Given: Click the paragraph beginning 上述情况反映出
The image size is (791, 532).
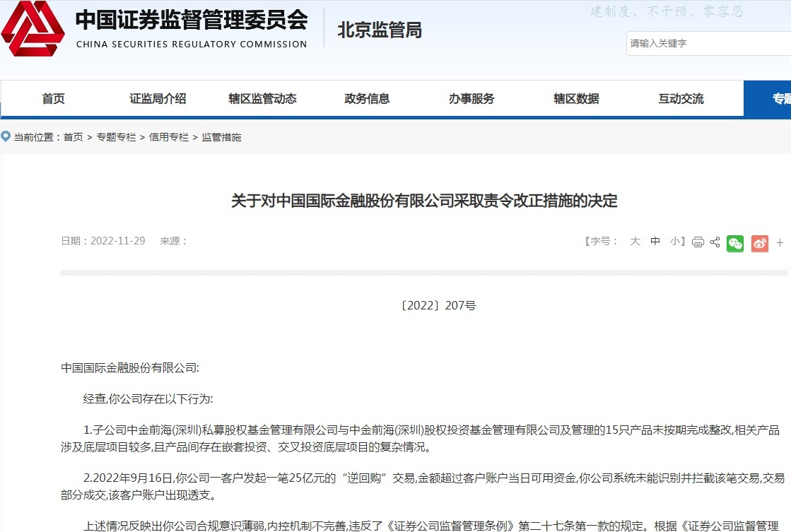Looking at the screenshot, I should coord(431,526).
